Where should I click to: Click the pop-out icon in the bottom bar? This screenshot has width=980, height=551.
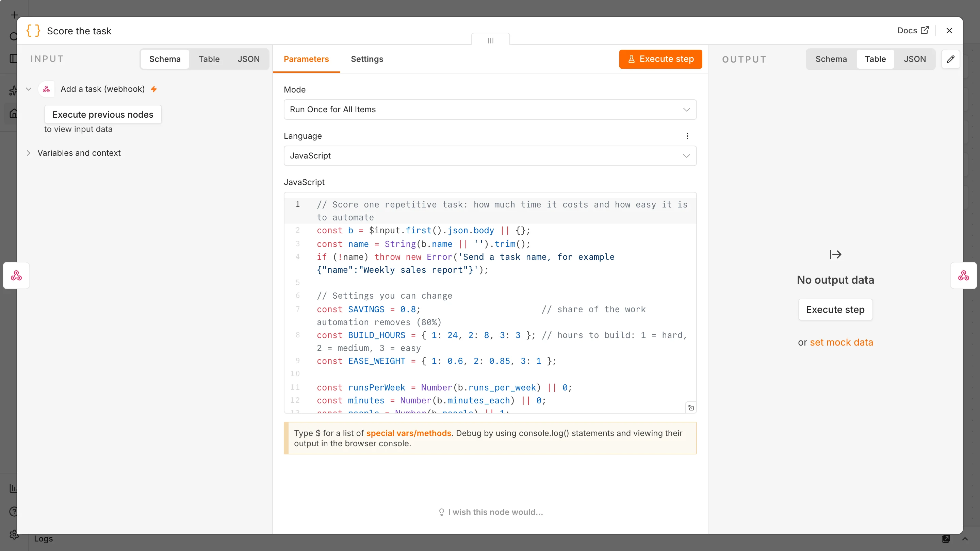(x=946, y=538)
